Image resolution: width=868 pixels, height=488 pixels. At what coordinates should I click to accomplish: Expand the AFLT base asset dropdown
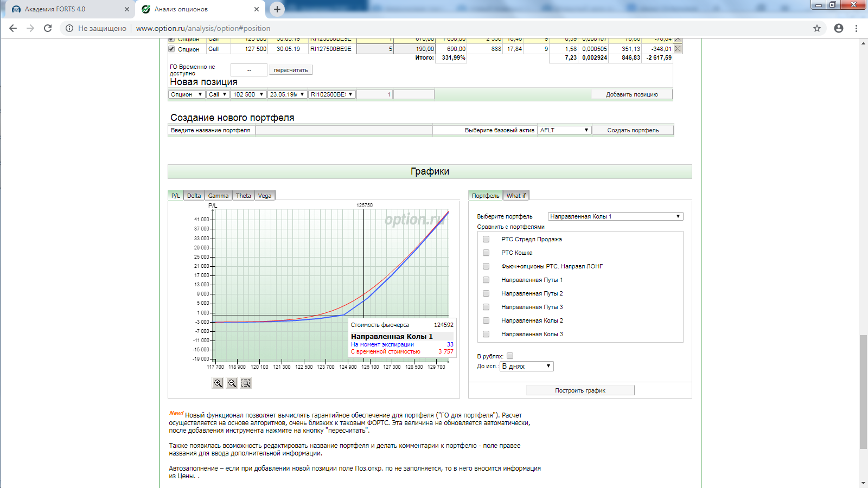coord(564,130)
